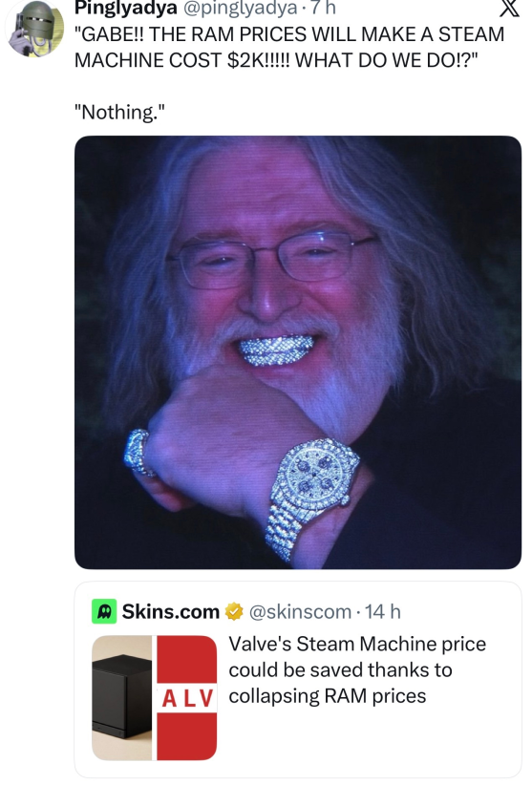Open the @skinscom handle
This screenshot has height=785, width=532.
pyautogui.click(x=300, y=612)
